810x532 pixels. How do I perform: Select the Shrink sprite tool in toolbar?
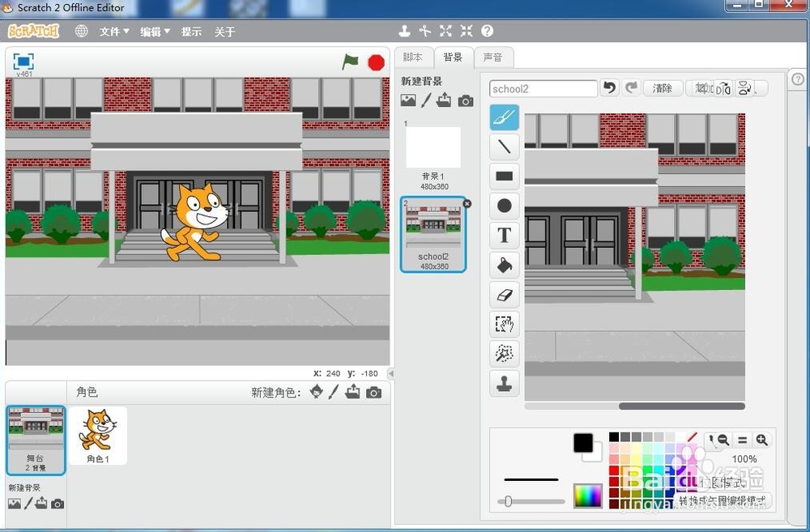click(467, 31)
